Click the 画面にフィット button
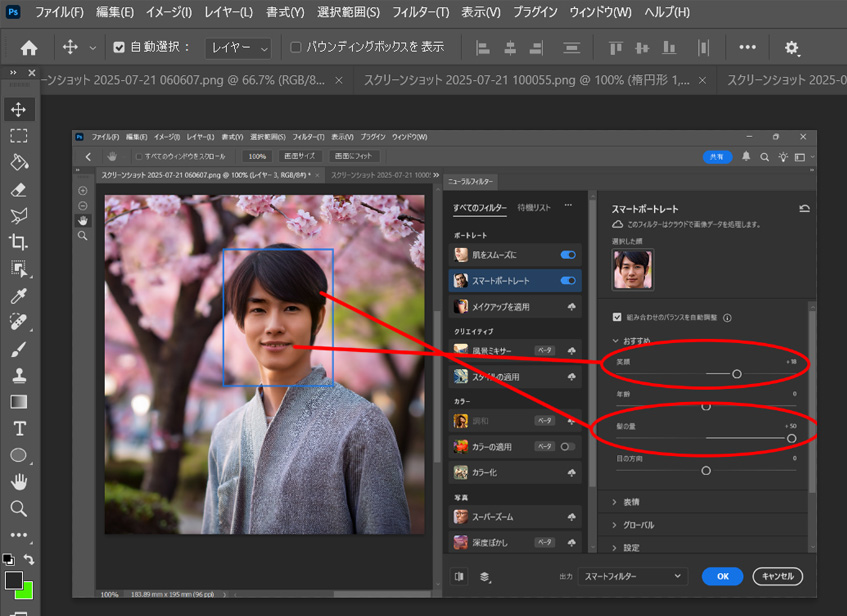 (354, 156)
